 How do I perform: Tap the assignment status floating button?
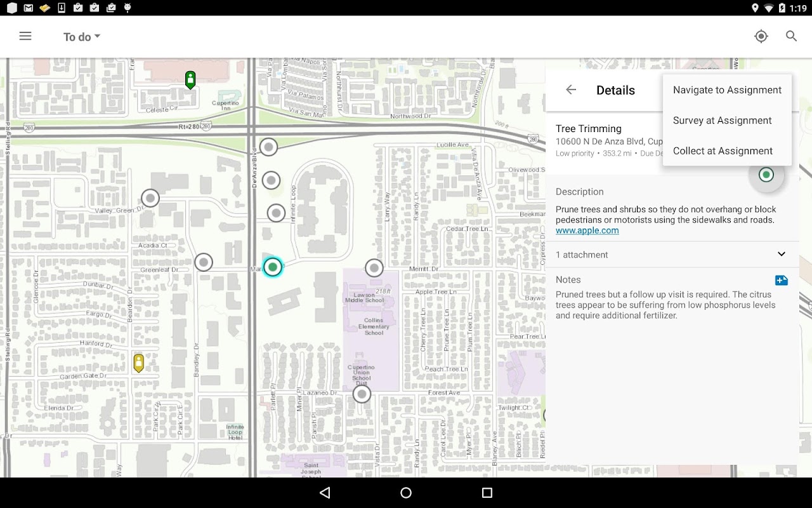(766, 175)
